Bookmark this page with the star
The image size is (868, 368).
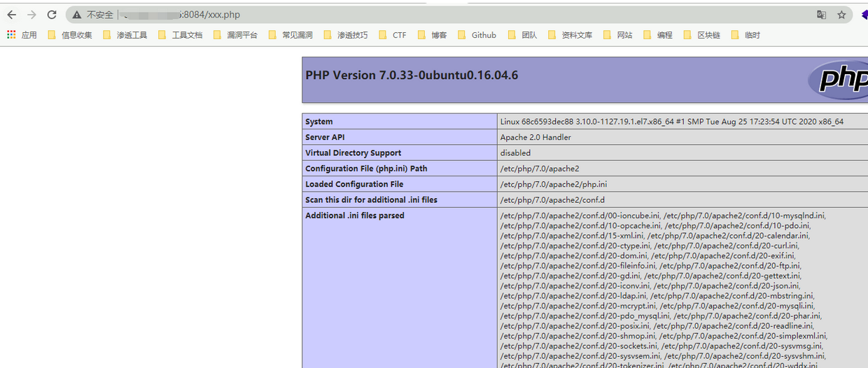(841, 15)
